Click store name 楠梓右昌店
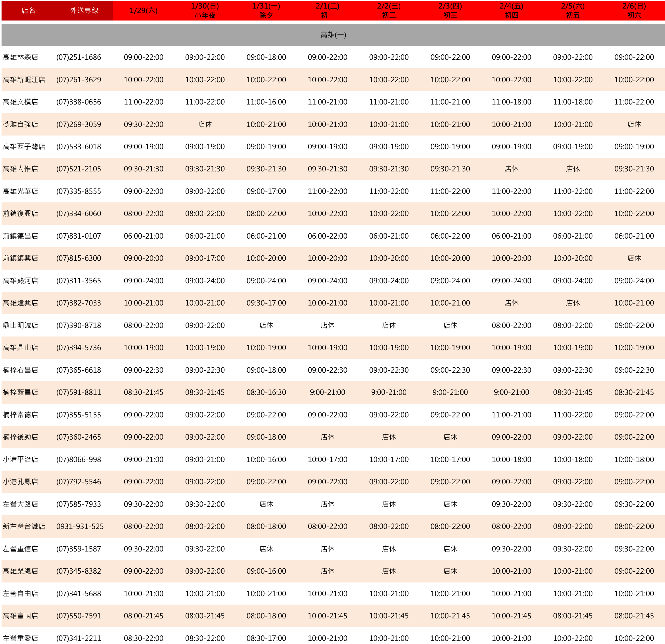This screenshot has height=644, width=665. tap(21, 370)
